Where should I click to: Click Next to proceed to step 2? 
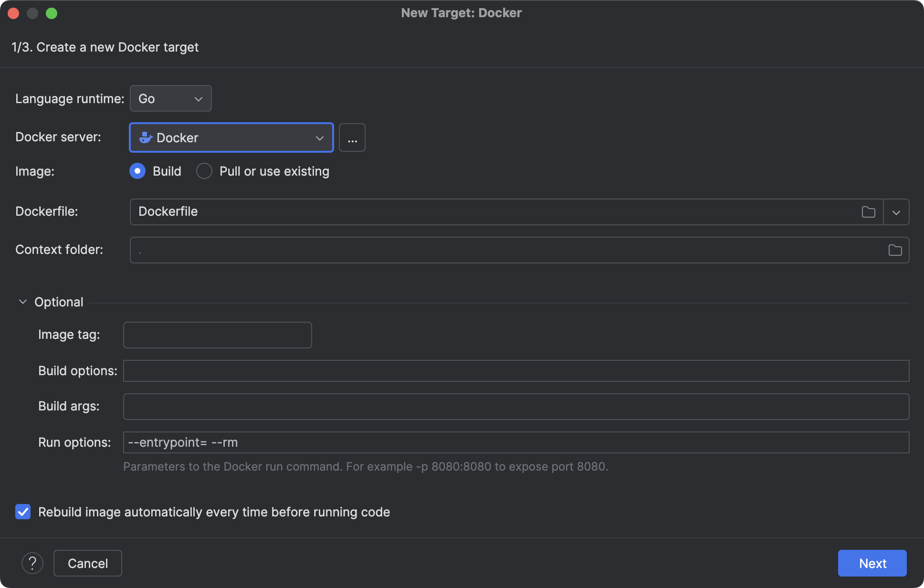872,563
